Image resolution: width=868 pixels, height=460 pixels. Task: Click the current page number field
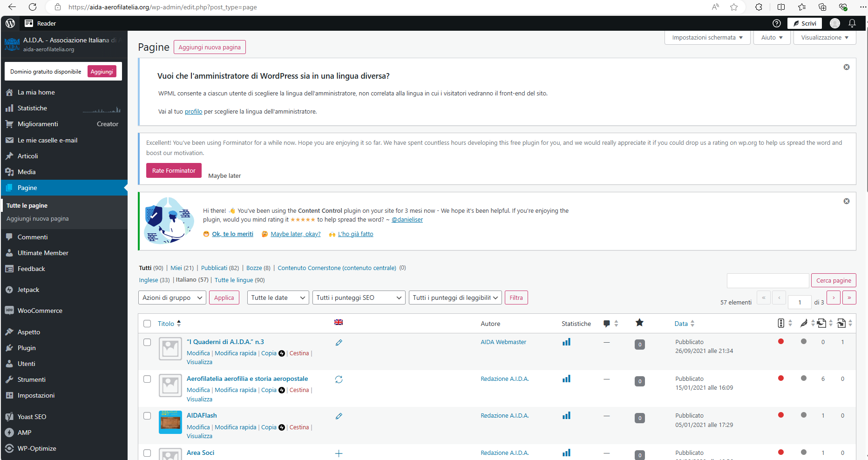[800, 302]
